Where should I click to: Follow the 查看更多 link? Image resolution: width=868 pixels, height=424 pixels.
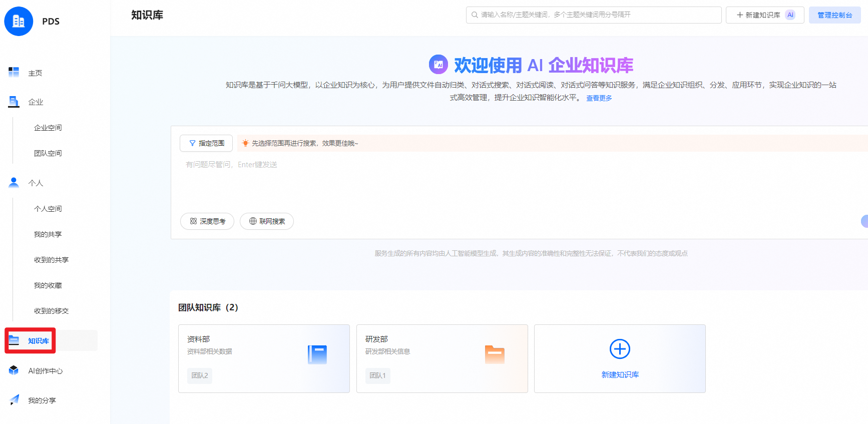click(599, 98)
